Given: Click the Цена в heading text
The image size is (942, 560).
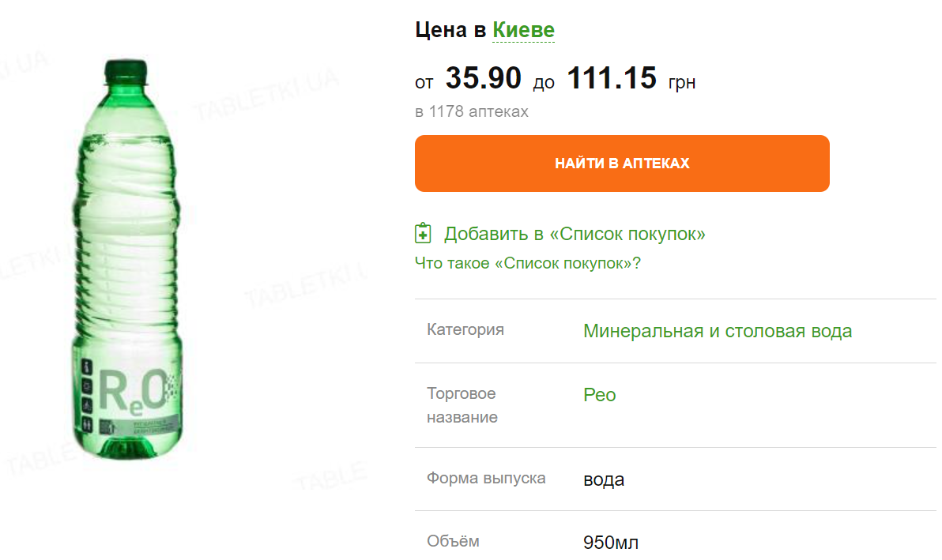Looking at the screenshot, I should [x=450, y=30].
